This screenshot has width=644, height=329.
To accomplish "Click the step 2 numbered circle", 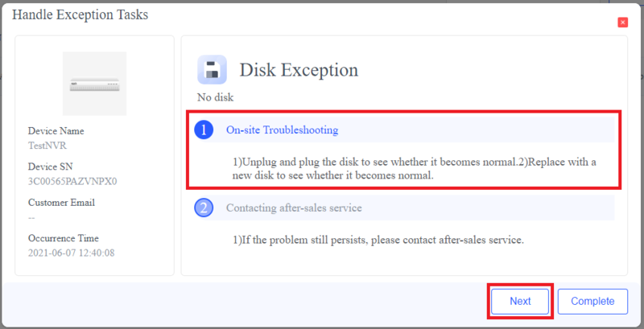I will tap(204, 208).
